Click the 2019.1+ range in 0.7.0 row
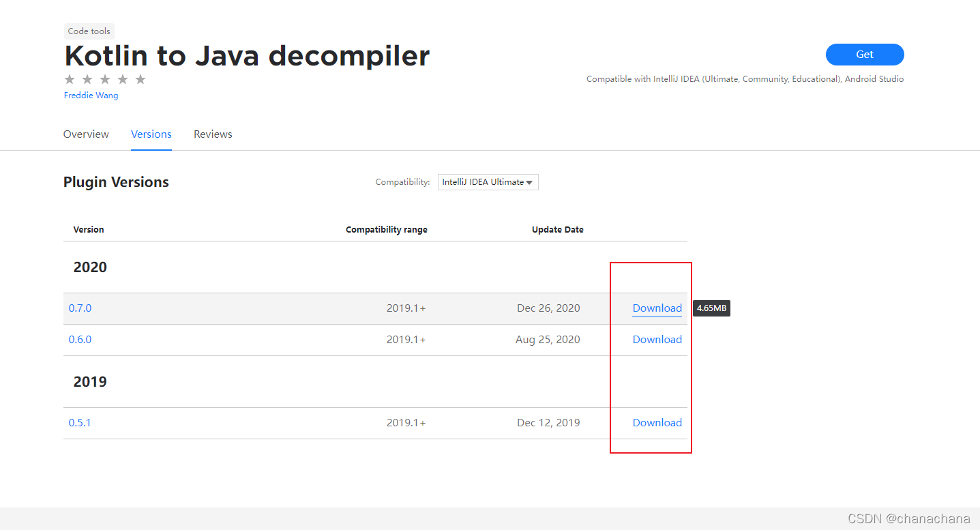 click(x=406, y=308)
